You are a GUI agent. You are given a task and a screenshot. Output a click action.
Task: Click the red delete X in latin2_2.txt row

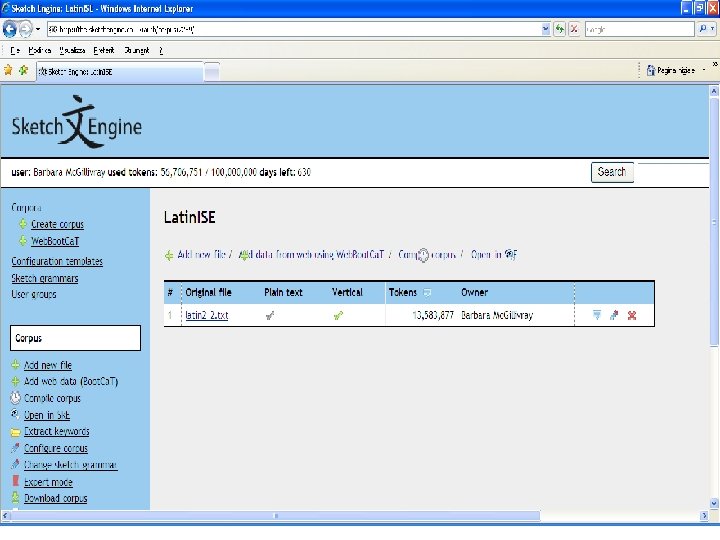coord(632,315)
